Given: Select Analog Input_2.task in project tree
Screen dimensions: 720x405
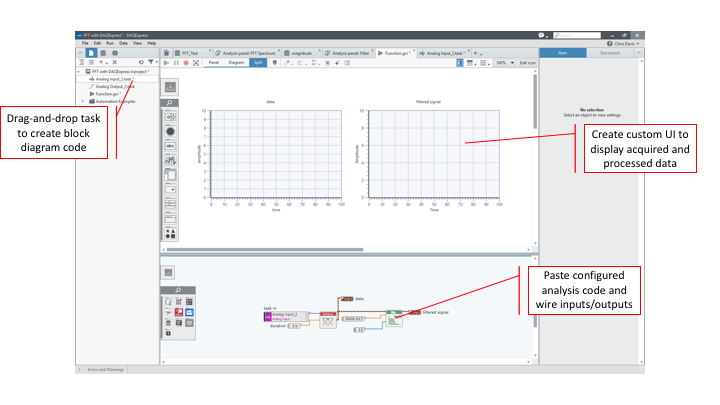Looking at the screenshot, I should [x=115, y=79].
